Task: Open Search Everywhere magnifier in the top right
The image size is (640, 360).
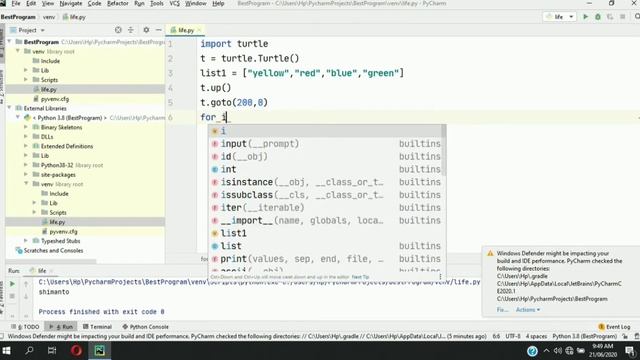Action: (637, 17)
